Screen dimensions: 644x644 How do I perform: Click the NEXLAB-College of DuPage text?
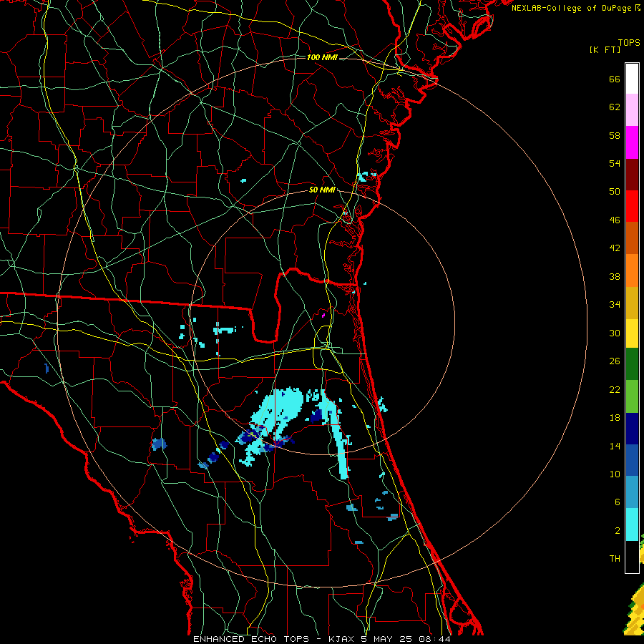click(x=572, y=8)
